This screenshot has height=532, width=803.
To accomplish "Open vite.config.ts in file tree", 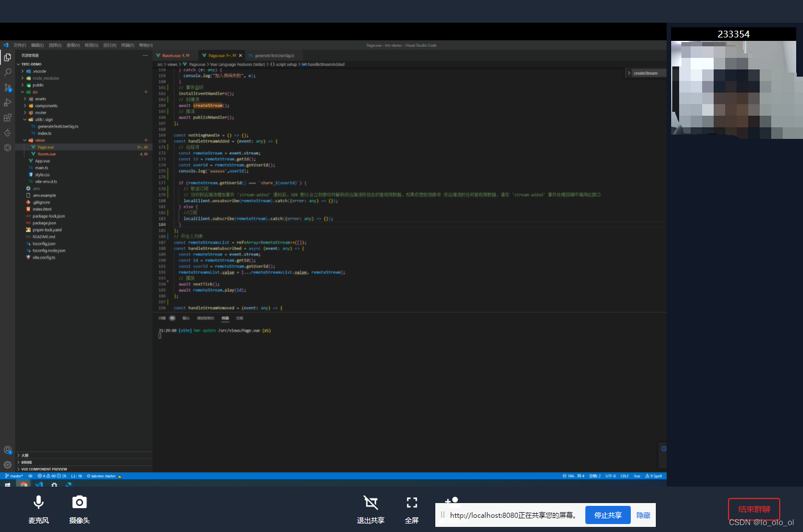I will coord(44,257).
